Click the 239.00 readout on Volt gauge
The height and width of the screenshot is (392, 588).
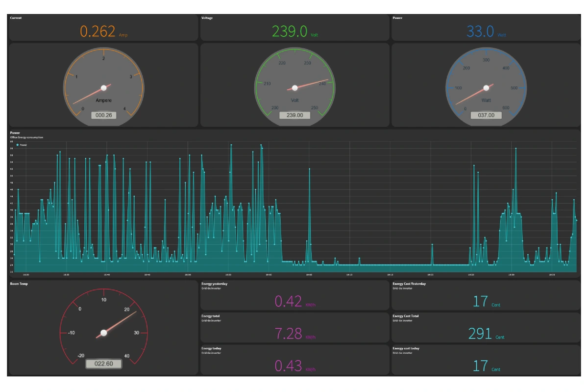295,115
